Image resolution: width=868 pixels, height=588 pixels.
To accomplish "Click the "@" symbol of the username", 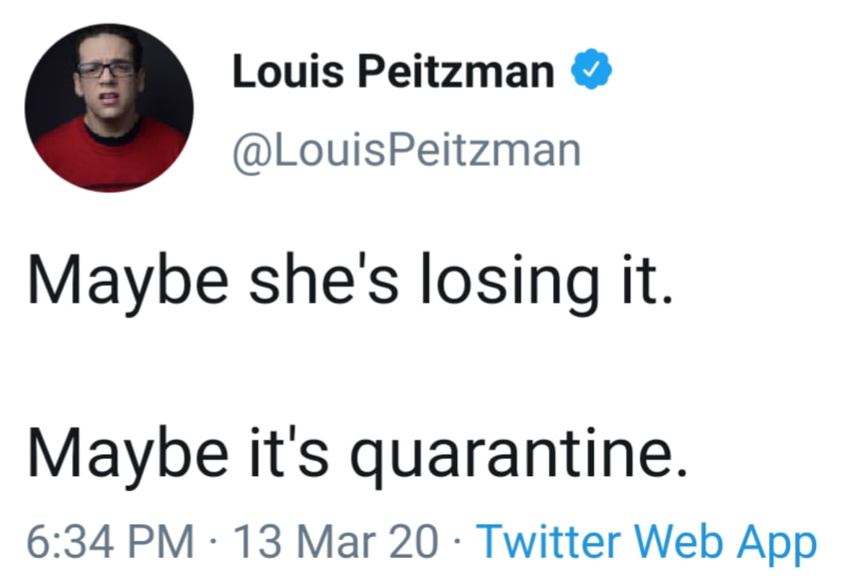I will tap(248, 153).
